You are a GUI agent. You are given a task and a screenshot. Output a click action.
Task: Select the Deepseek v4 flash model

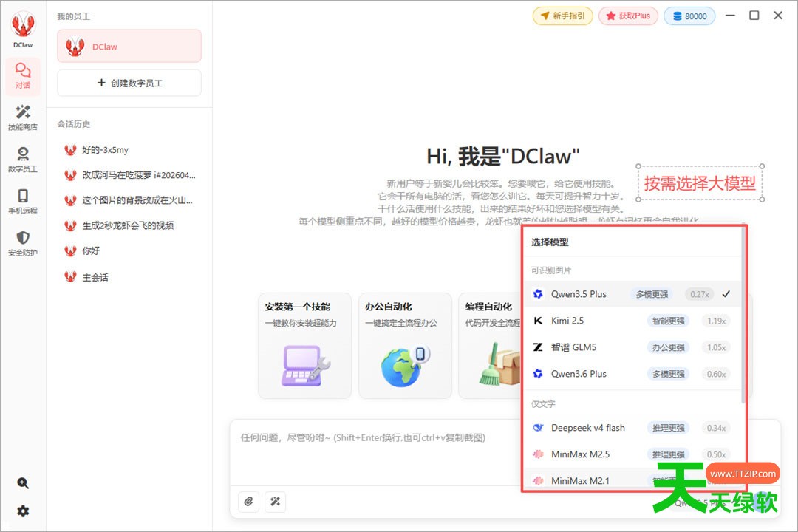[x=631, y=428]
